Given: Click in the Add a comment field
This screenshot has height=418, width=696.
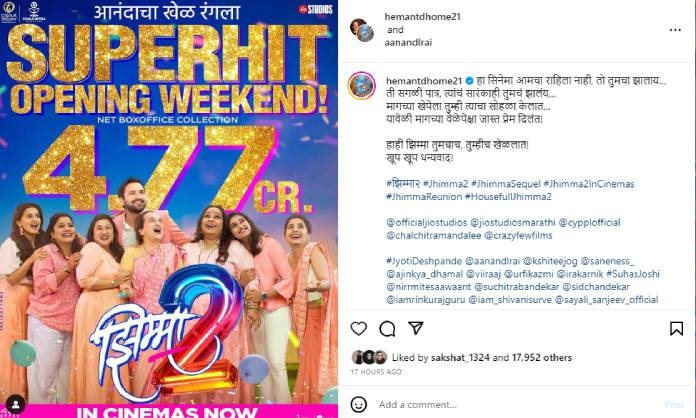Looking at the screenshot, I should (x=515, y=405).
